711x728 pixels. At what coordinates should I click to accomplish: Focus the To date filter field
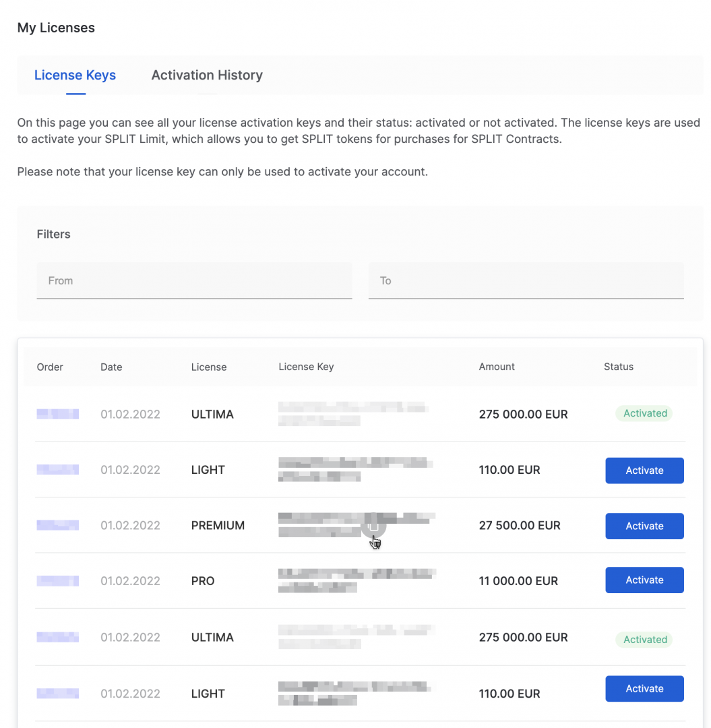click(526, 280)
